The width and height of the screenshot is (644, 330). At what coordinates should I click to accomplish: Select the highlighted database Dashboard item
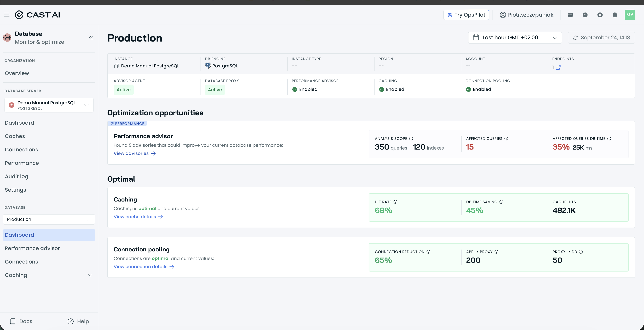tap(49, 235)
